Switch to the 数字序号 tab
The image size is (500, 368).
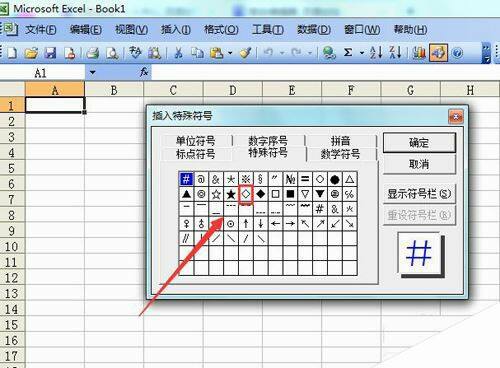point(268,141)
